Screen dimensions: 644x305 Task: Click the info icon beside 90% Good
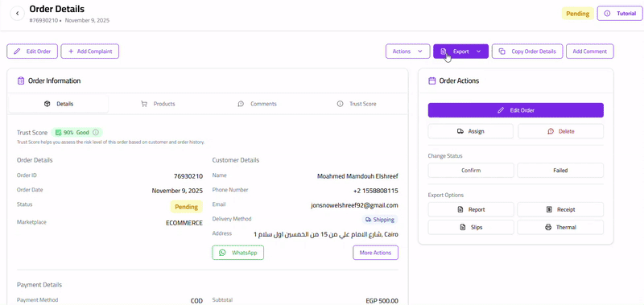click(x=96, y=133)
